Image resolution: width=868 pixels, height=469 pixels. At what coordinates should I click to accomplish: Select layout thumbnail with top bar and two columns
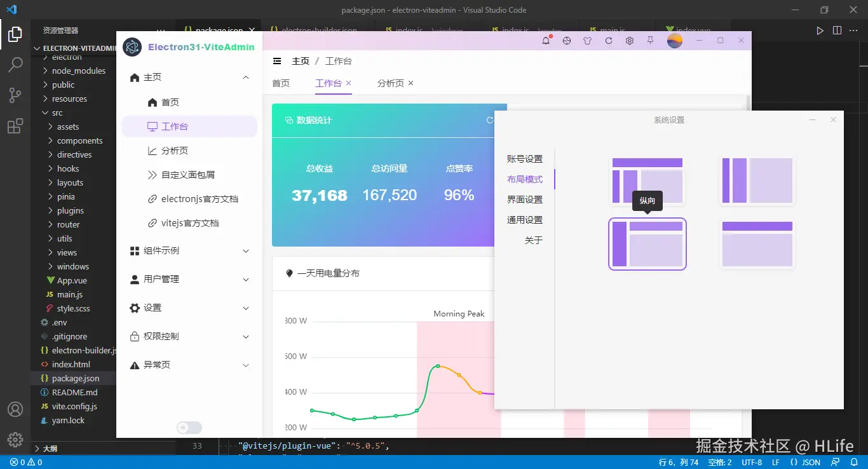[x=648, y=180]
